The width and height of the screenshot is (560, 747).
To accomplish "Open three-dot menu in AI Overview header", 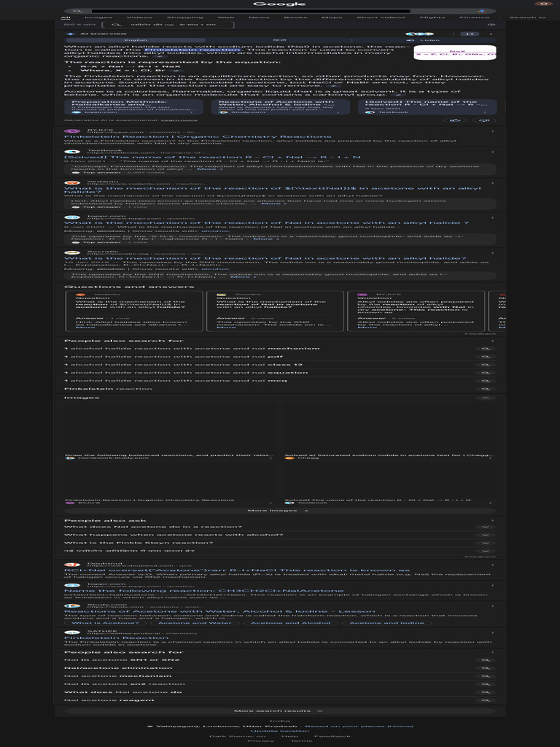I will pyautogui.click(x=491, y=34).
